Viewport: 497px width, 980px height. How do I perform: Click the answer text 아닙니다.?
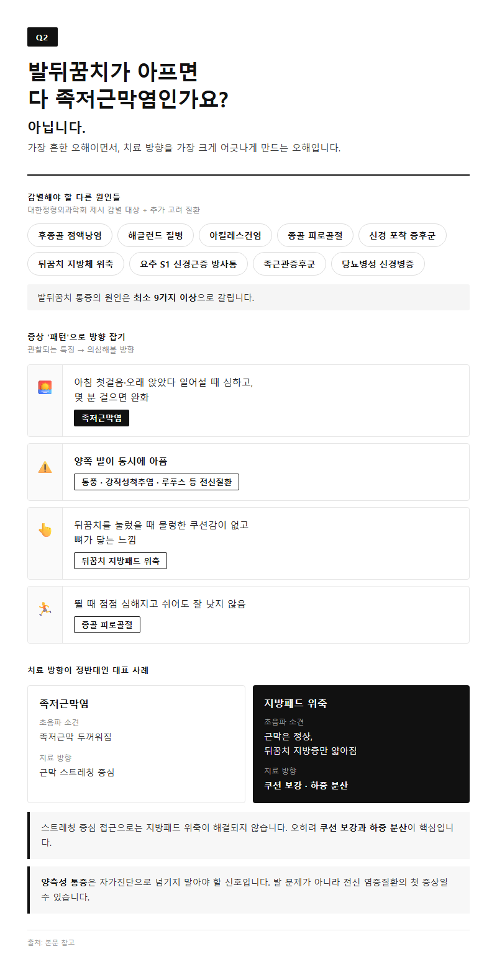click(x=57, y=127)
